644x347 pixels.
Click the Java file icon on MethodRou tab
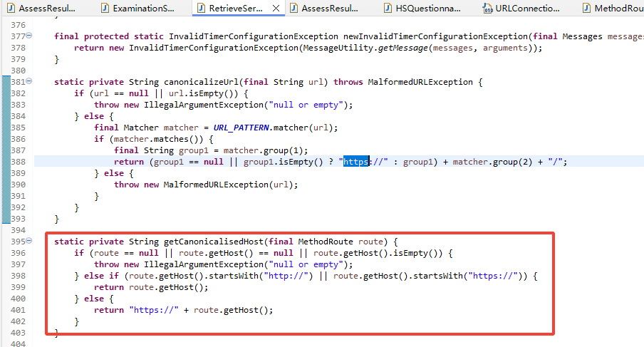coord(588,9)
